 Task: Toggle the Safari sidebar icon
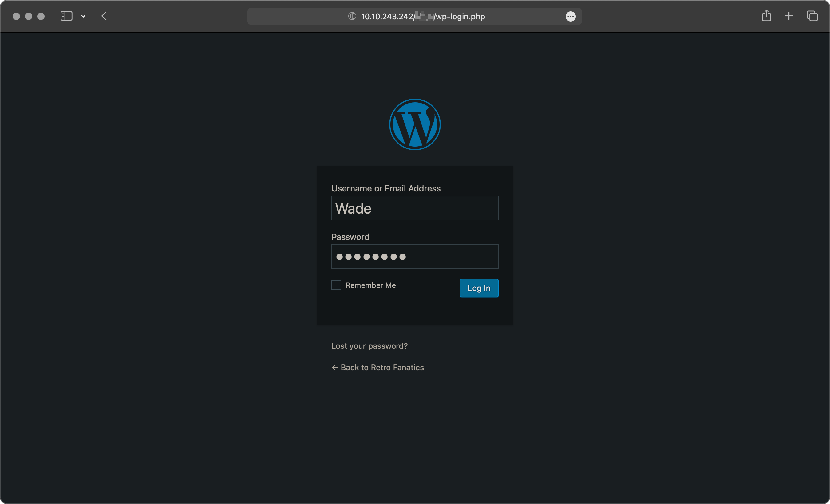click(x=66, y=16)
